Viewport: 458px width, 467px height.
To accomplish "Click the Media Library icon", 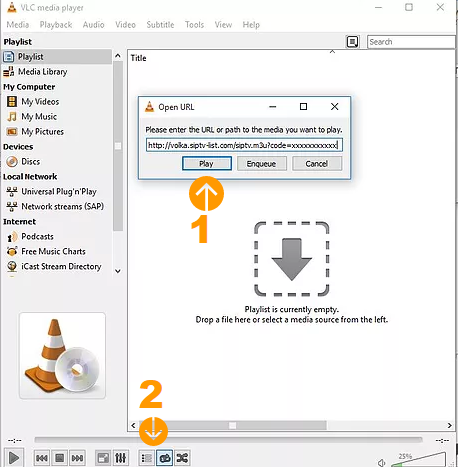I will (9, 72).
